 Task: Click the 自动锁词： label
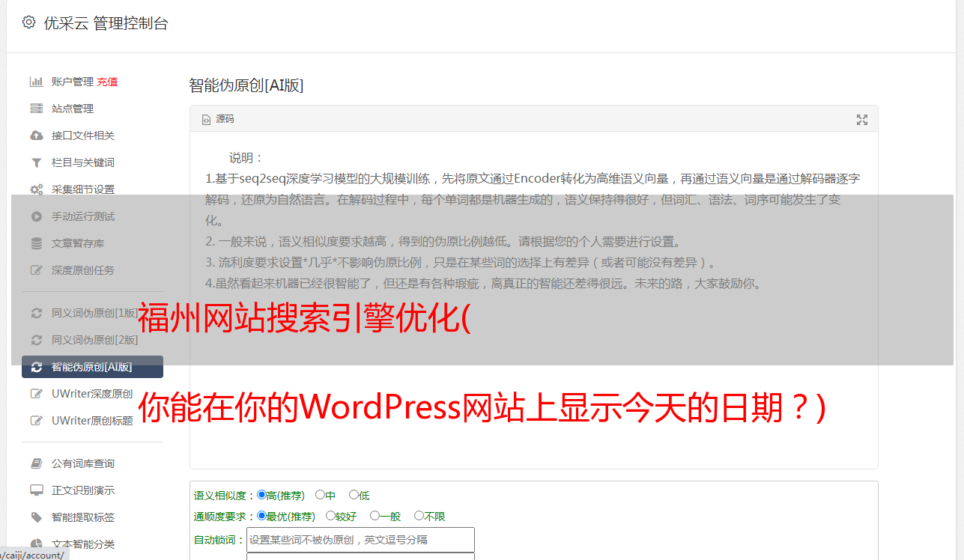tap(219, 540)
